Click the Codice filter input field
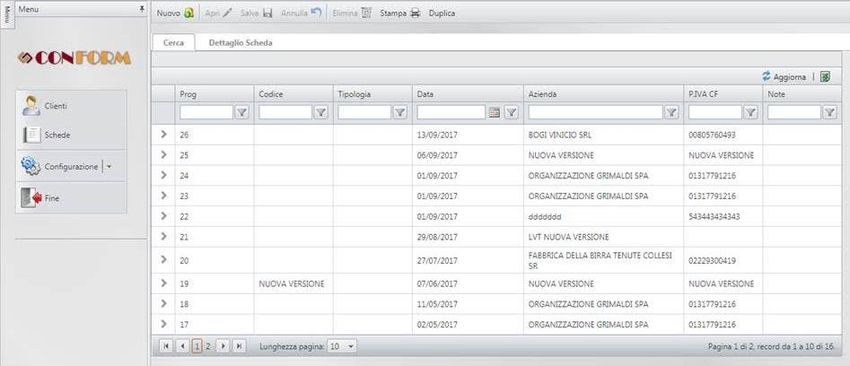Image resolution: width=850 pixels, height=366 pixels. pyautogui.click(x=286, y=113)
